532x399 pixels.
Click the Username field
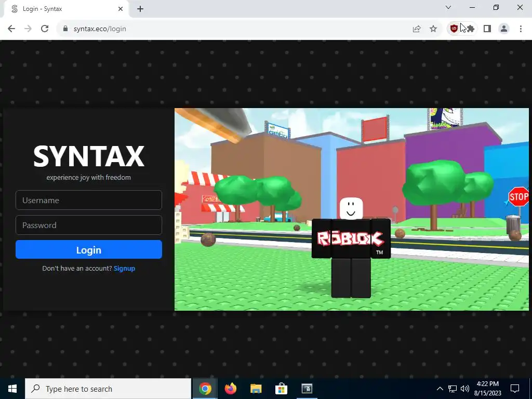[x=88, y=200]
